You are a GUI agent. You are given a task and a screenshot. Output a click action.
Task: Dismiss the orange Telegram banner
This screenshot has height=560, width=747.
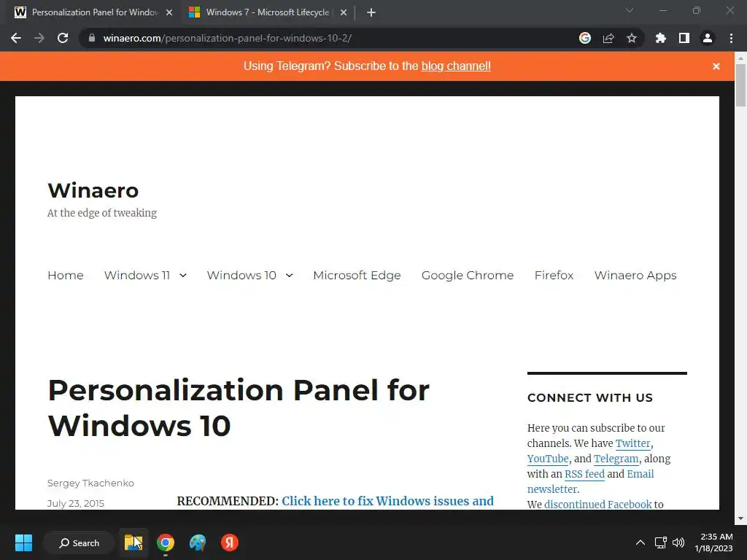tap(716, 66)
